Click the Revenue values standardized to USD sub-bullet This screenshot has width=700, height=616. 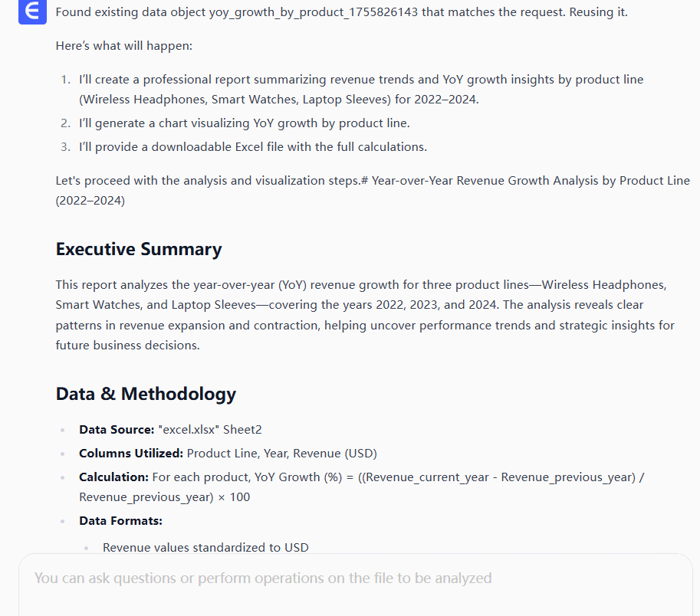click(x=205, y=547)
